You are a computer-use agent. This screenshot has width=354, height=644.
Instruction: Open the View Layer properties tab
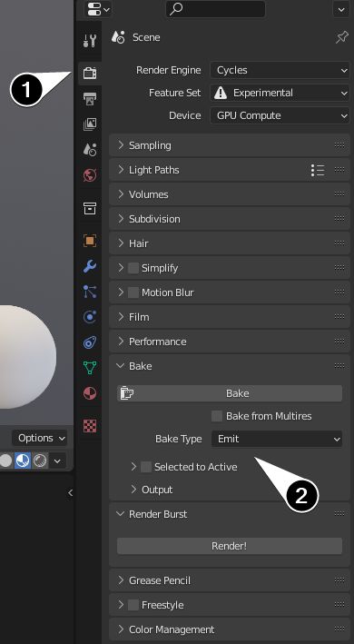[90, 124]
